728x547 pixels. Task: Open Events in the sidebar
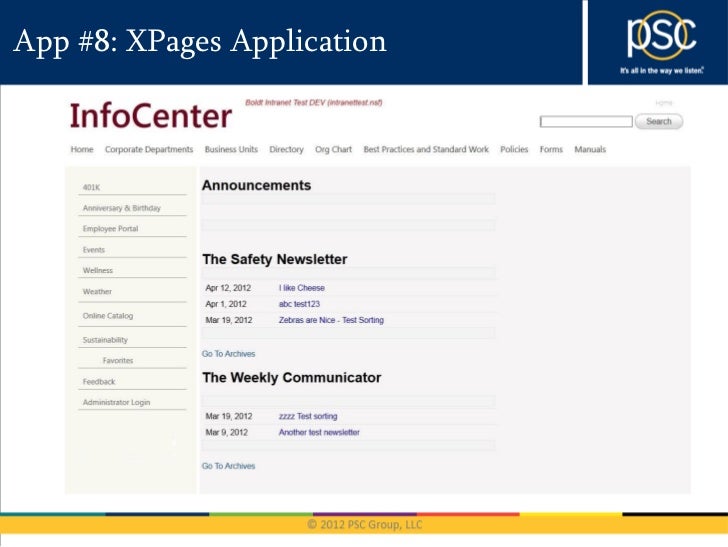(93, 250)
